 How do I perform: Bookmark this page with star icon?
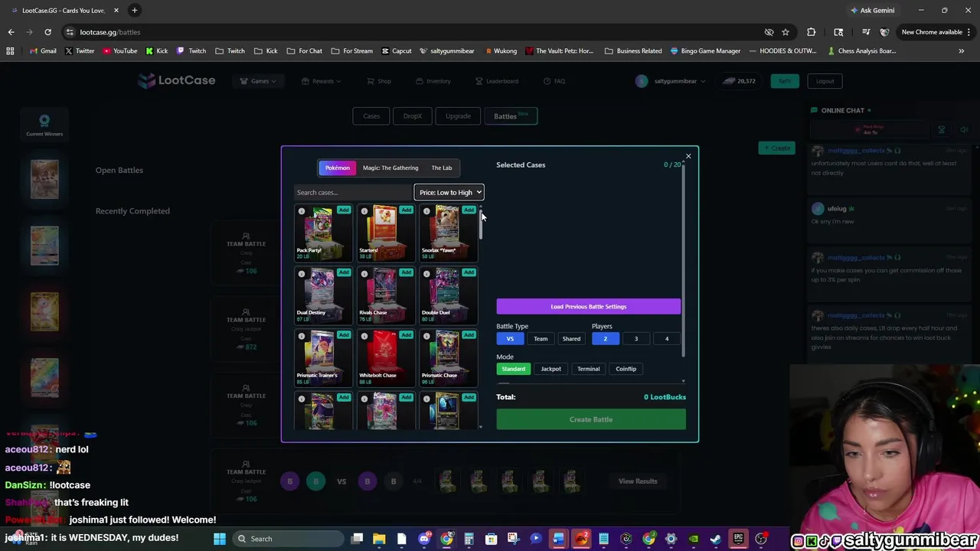click(786, 32)
